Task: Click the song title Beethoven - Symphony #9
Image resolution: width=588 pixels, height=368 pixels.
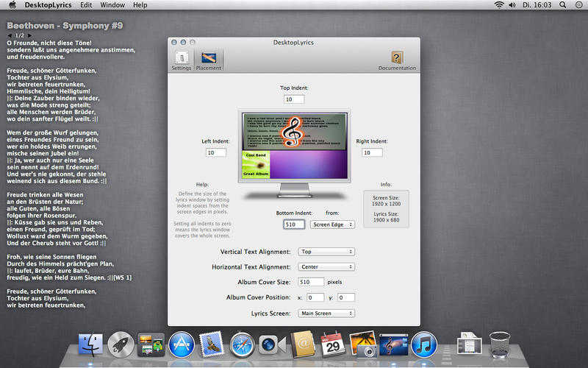Action: click(65, 26)
